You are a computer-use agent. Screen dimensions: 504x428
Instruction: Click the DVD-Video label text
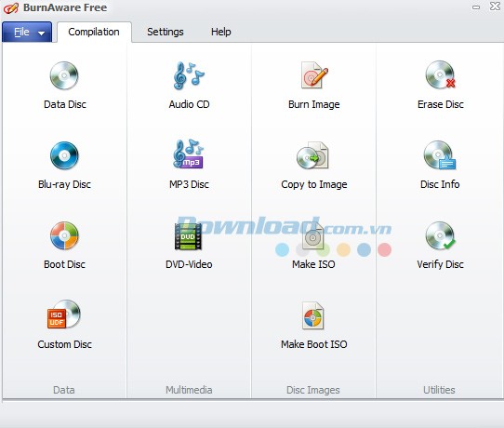point(189,264)
